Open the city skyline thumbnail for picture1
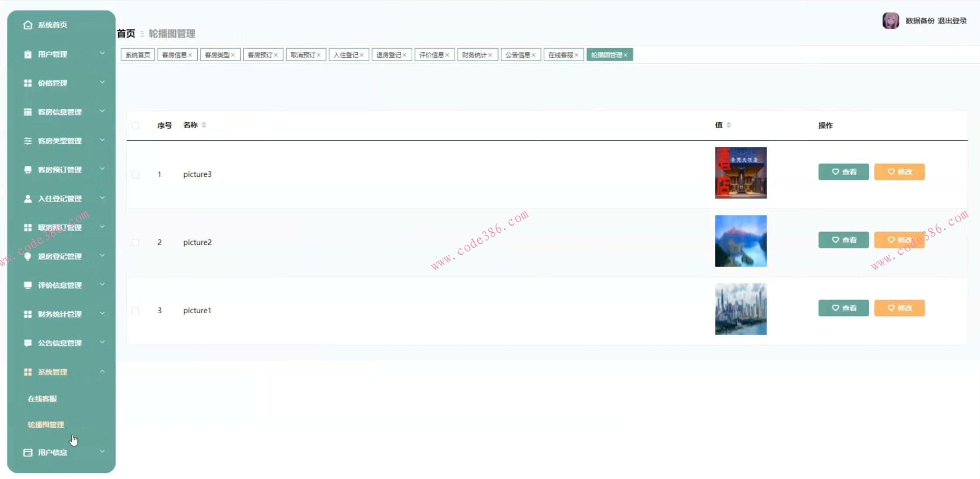The height and width of the screenshot is (479, 980). coord(741,309)
